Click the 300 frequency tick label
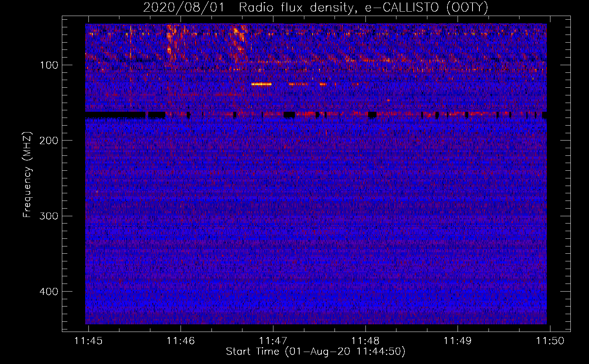The width and height of the screenshot is (589, 364). click(49, 216)
